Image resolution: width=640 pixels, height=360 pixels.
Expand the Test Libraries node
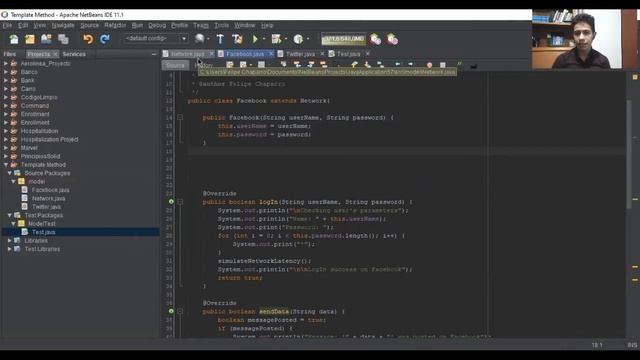(10, 249)
